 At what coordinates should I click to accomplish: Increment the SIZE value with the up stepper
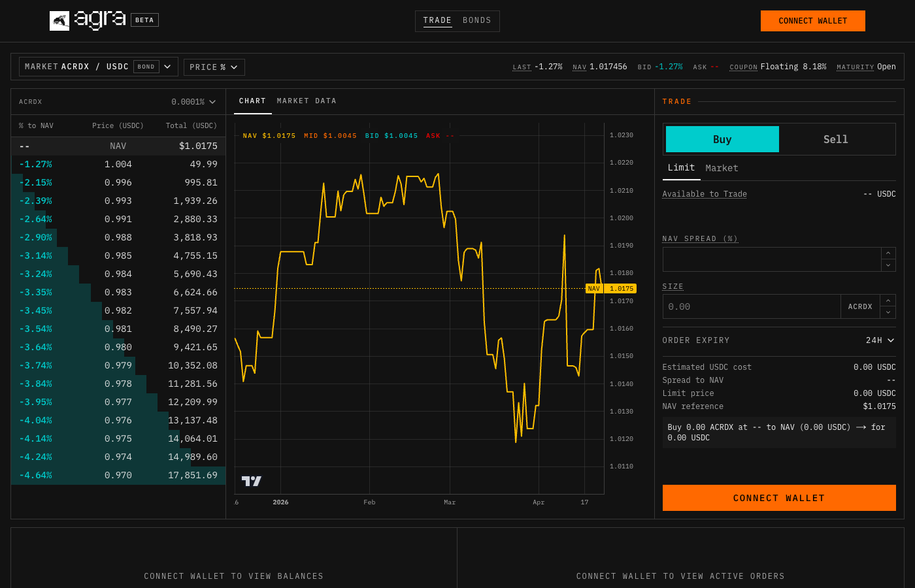pyautogui.click(x=888, y=301)
